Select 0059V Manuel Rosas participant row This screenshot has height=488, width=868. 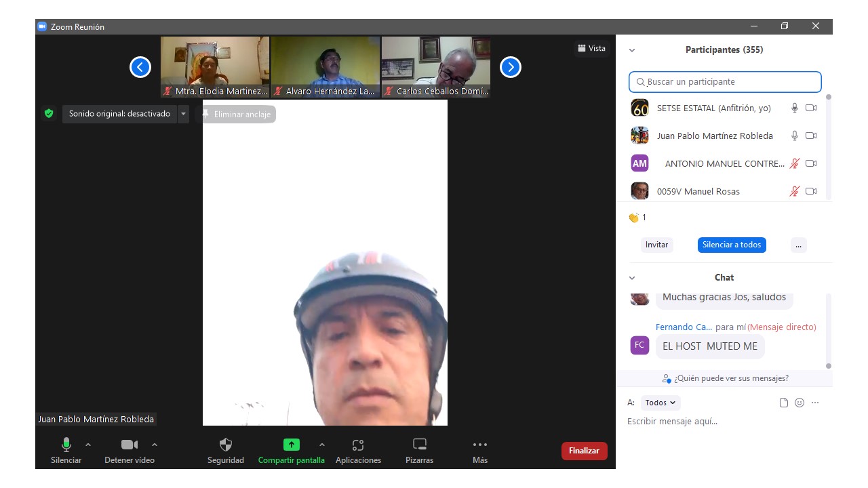[724, 191]
